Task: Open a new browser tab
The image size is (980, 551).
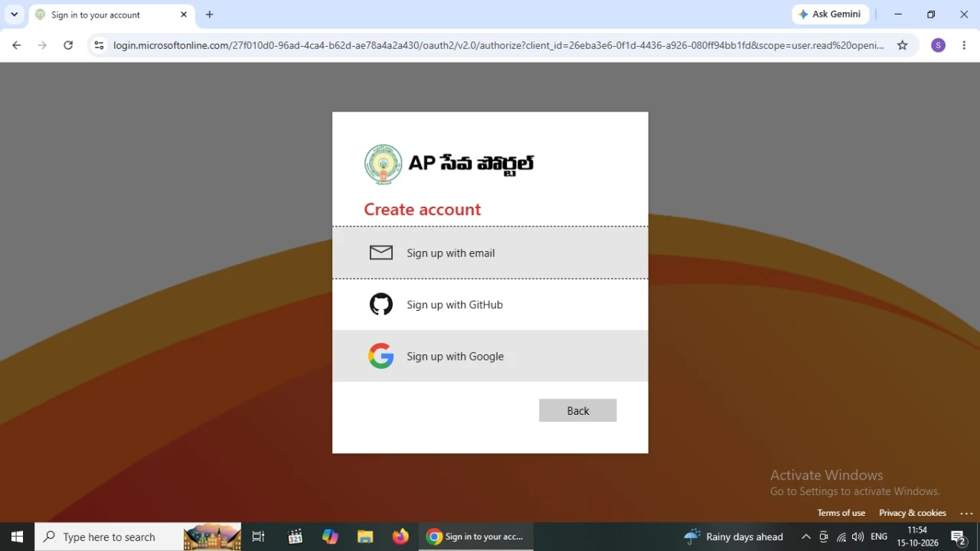Action: pyautogui.click(x=210, y=15)
